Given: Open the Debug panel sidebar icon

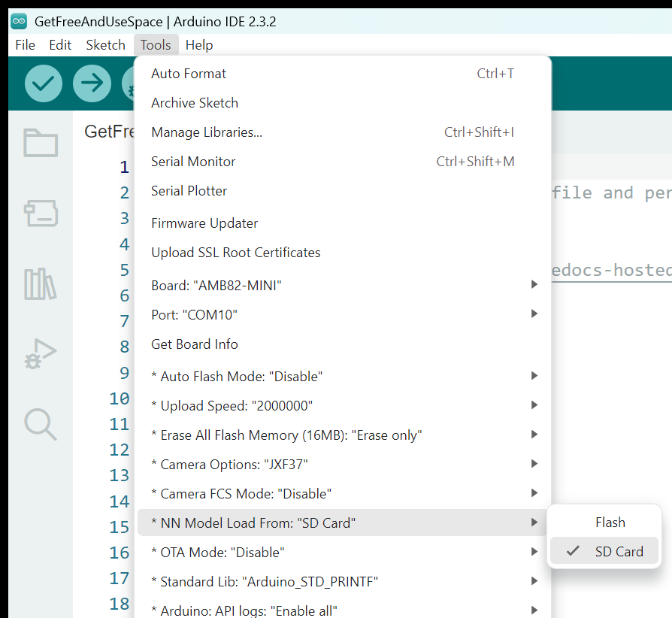Looking at the screenshot, I should tap(41, 354).
